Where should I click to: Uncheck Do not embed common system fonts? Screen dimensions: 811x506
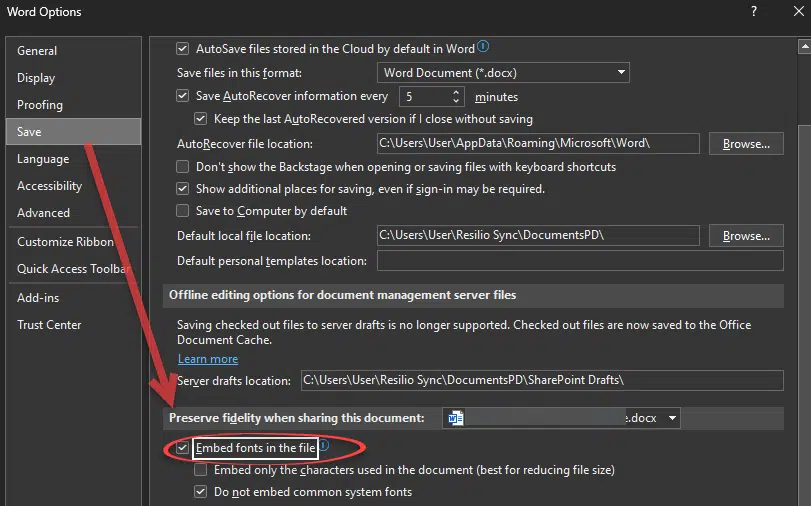pyautogui.click(x=201, y=492)
